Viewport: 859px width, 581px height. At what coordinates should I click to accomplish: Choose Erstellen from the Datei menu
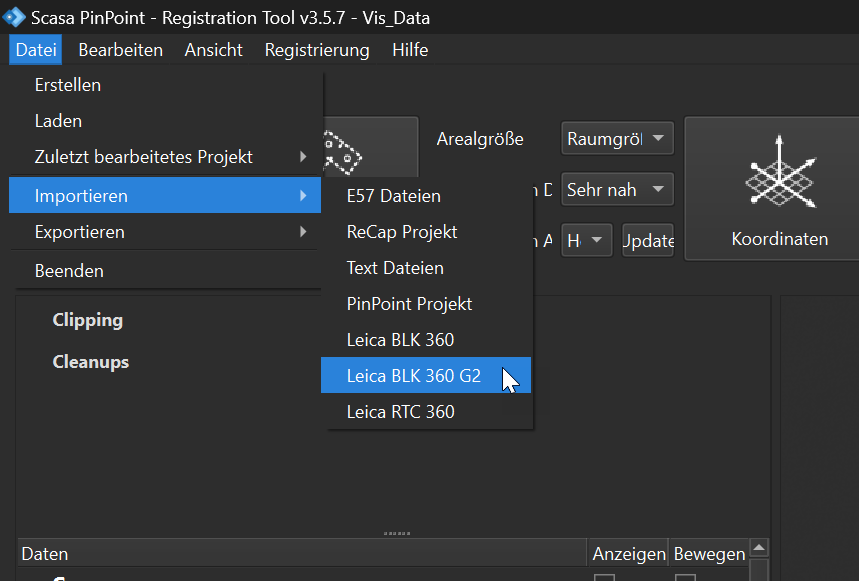(x=165, y=85)
